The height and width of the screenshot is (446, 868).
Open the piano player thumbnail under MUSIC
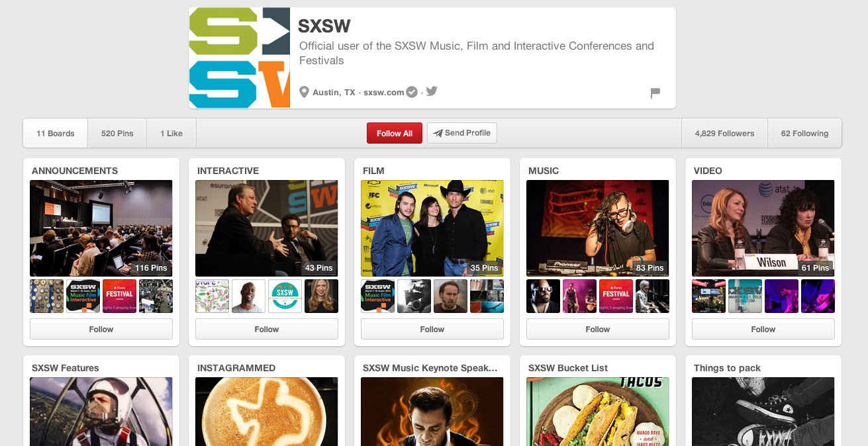pos(653,296)
